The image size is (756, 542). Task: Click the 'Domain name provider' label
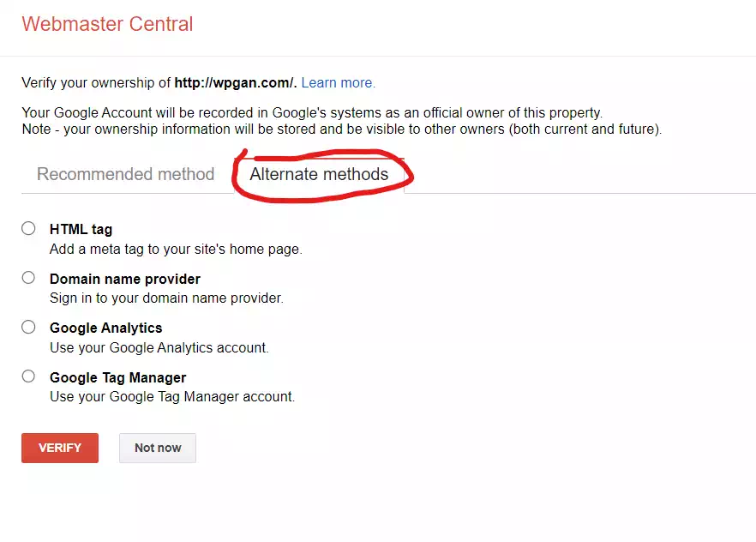(x=125, y=280)
